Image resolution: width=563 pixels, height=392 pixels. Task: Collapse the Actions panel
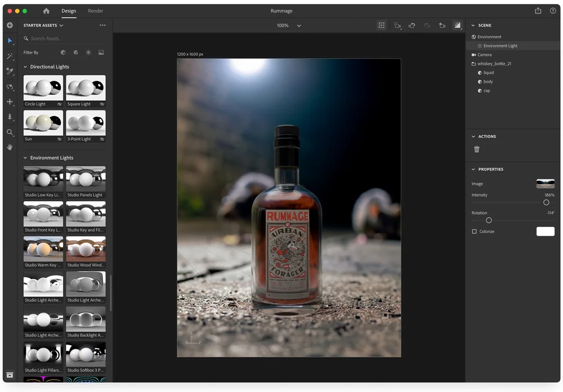473,136
